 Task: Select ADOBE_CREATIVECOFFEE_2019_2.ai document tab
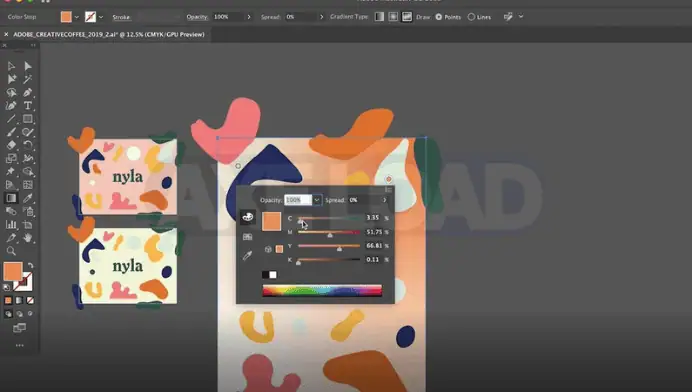tap(109, 34)
